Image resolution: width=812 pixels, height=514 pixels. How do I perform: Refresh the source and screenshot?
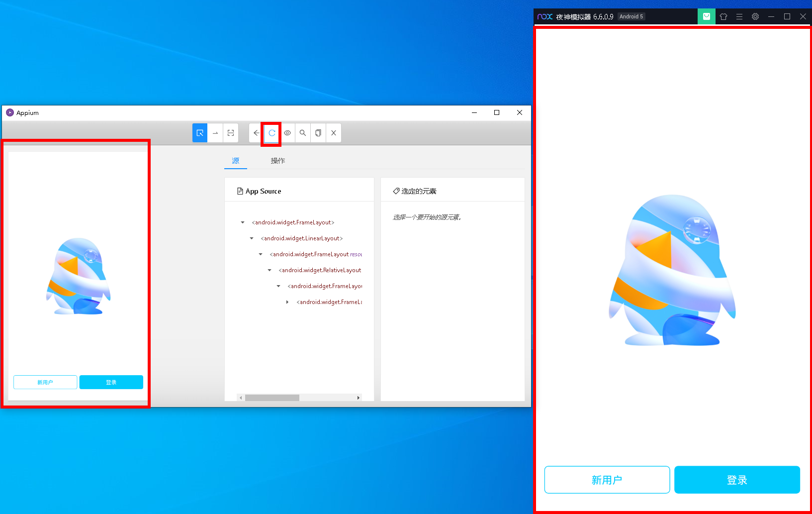click(x=271, y=133)
